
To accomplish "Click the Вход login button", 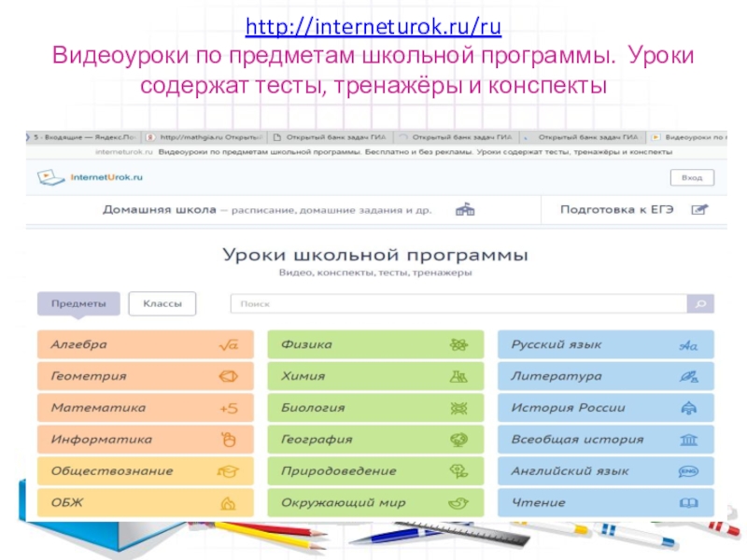I will pos(692,177).
